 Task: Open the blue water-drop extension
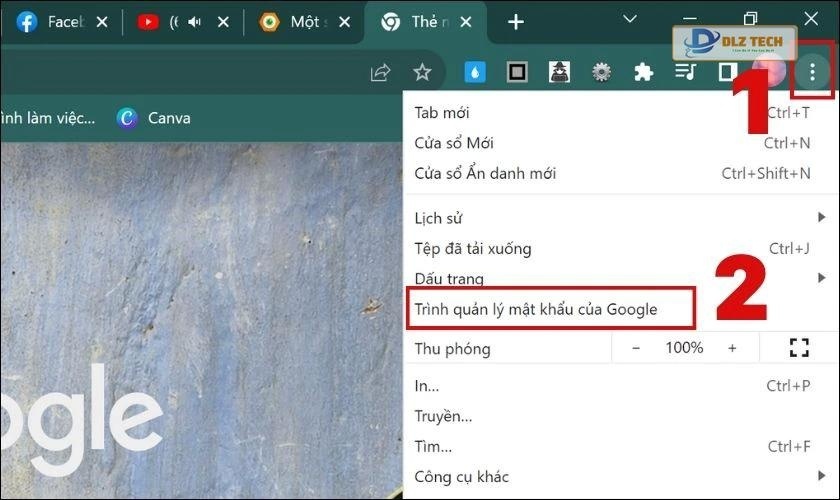pyautogui.click(x=475, y=72)
